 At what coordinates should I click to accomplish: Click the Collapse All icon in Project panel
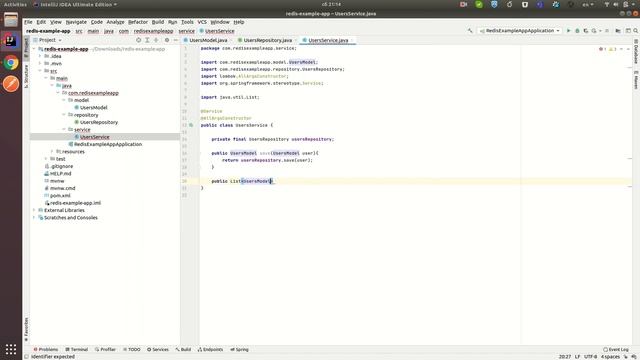(x=156, y=40)
